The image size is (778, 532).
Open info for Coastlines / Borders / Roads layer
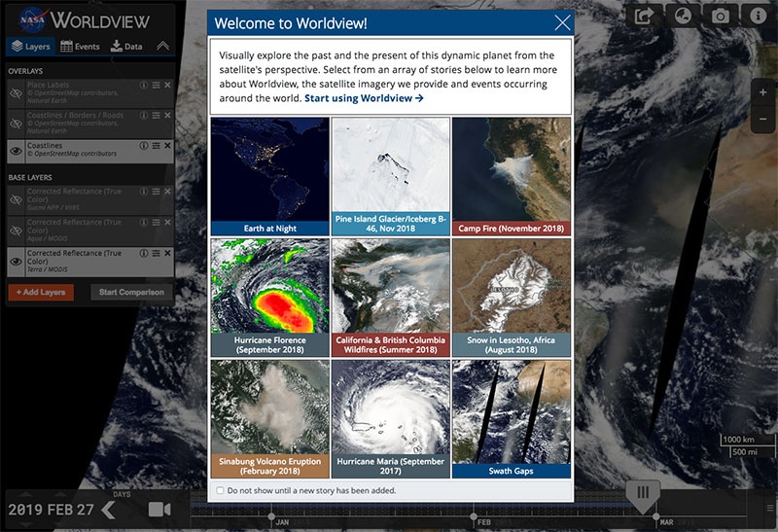click(x=143, y=115)
